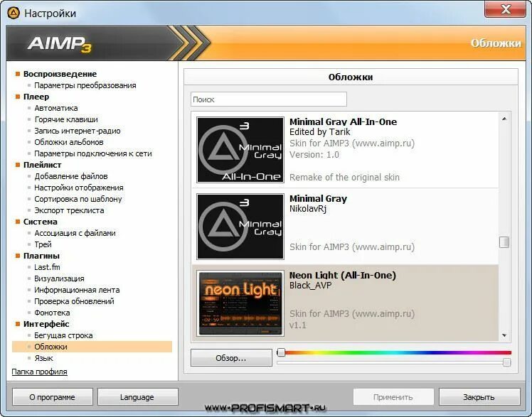Screen dimensions: 532x417
Task: Select the Neon Light skin thumbnail
Action: (240, 303)
